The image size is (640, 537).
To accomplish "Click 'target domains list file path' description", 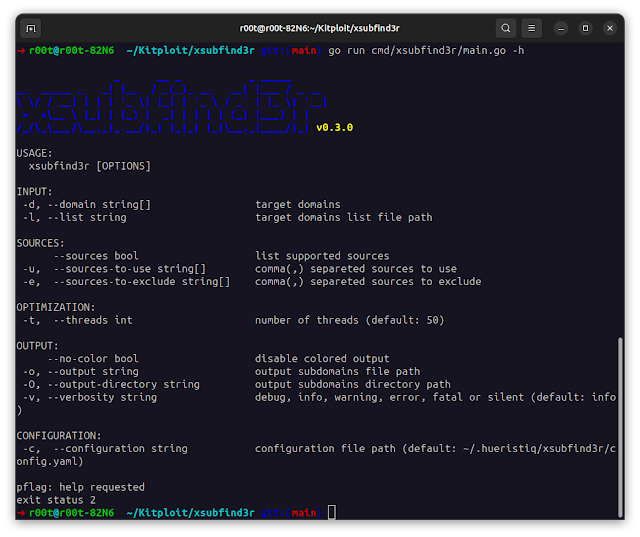I will tap(344, 217).
